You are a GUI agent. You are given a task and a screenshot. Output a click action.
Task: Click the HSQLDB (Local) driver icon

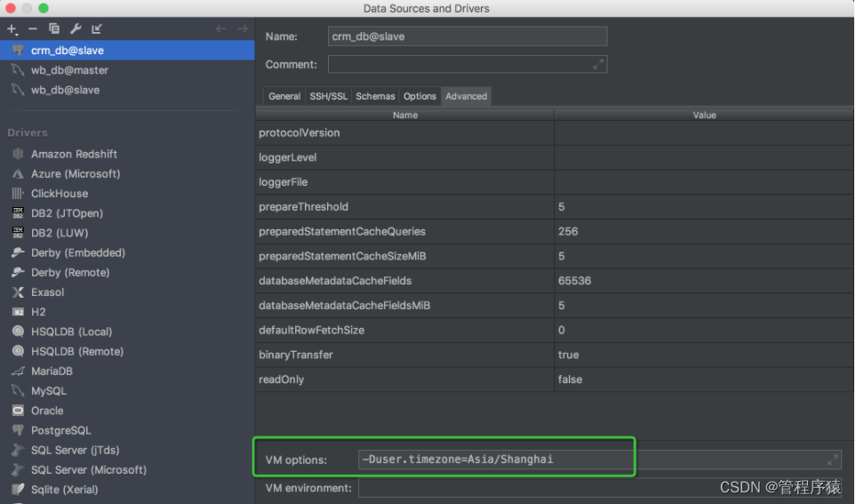click(18, 332)
